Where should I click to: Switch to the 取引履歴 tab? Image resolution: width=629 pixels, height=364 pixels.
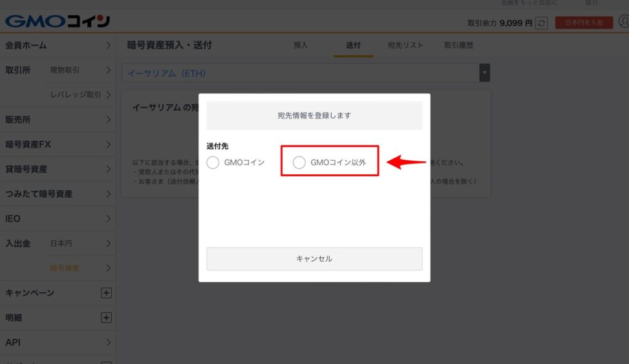(458, 45)
